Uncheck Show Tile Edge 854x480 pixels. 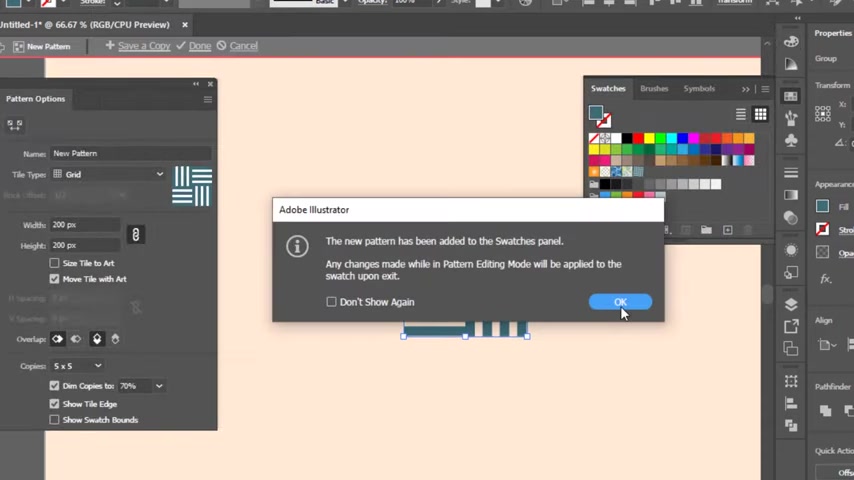point(54,404)
